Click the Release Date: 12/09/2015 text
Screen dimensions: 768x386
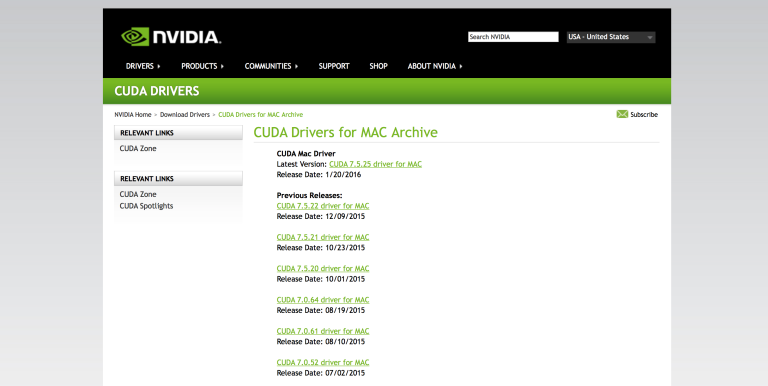[x=321, y=217]
